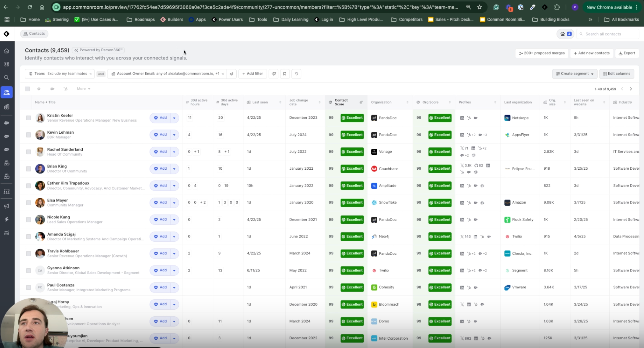644x348 pixels.
Task: Click the sidebar search magnifier icon
Action: [7, 78]
